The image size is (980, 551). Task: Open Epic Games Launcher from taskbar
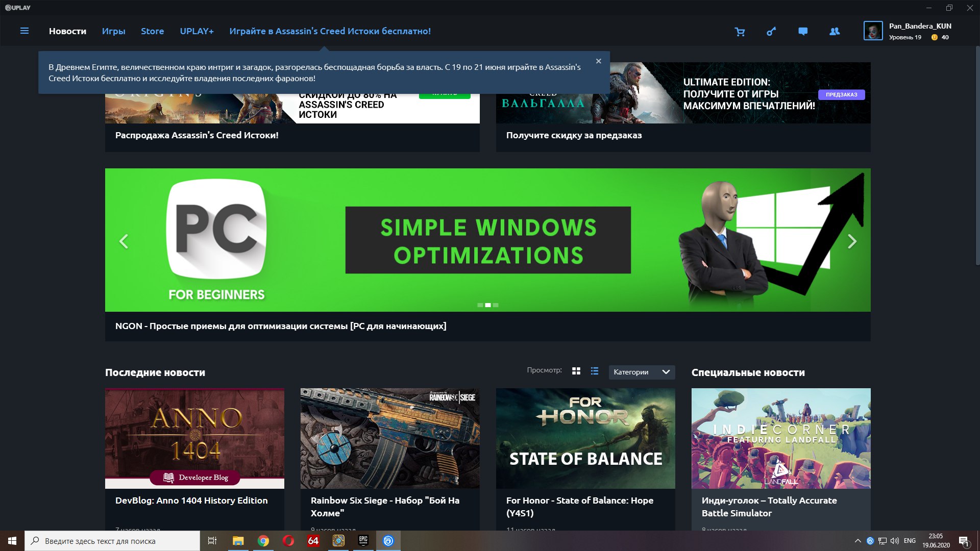pos(363,541)
